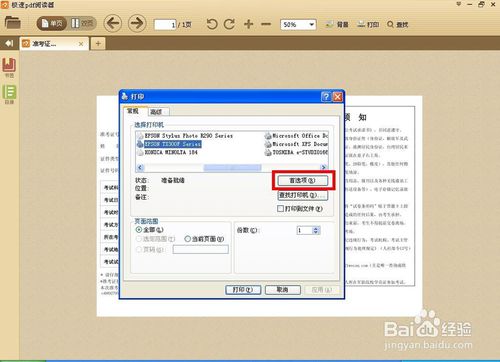The height and width of the screenshot is (362, 500).
Task: Rotate page counterclockwise
Action: pyautogui.click(x=212, y=24)
